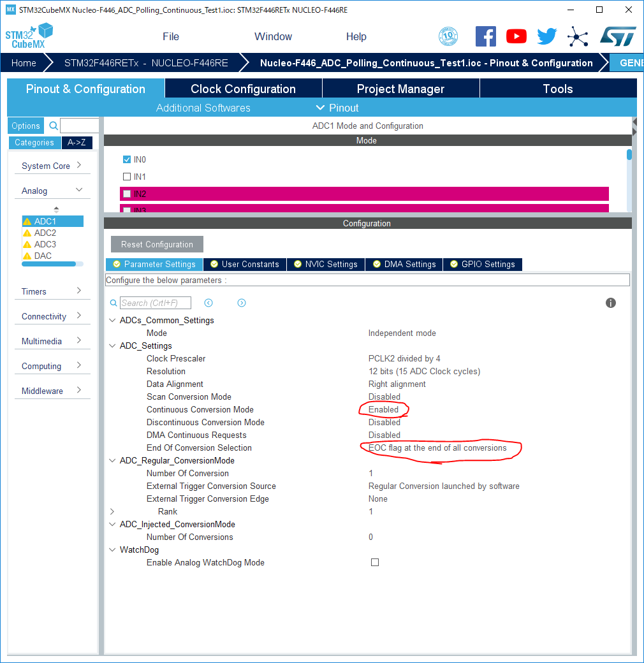Image resolution: width=644 pixels, height=663 pixels.
Task: Open the Window menu
Action: (273, 36)
